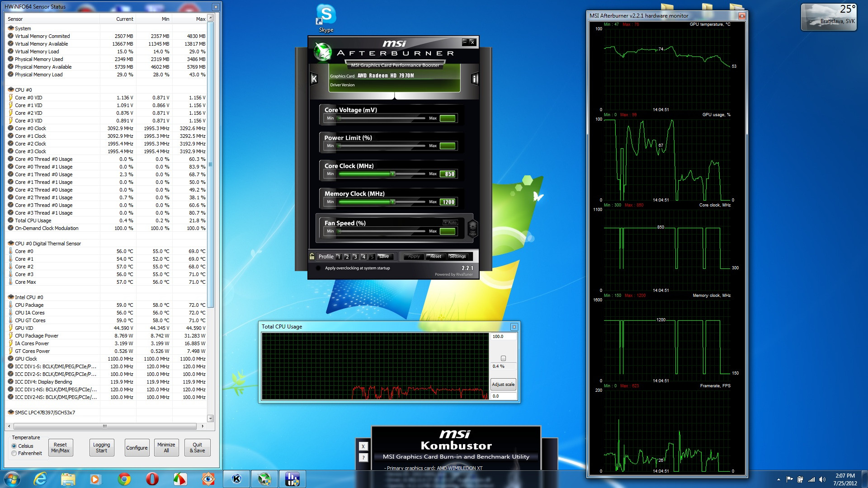Screen dimensions: 868x488
Task: Click the HWiNFO vertical scrollbar down arrow
Action: pos(210,418)
